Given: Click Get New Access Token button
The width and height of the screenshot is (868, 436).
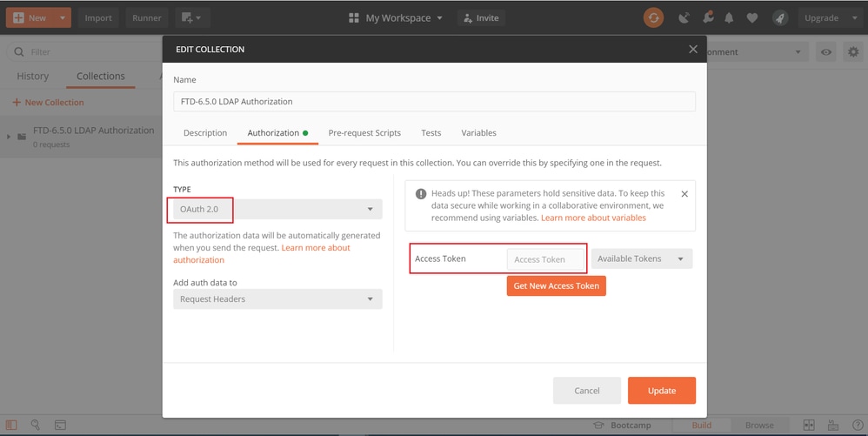Looking at the screenshot, I should [557, 285].
